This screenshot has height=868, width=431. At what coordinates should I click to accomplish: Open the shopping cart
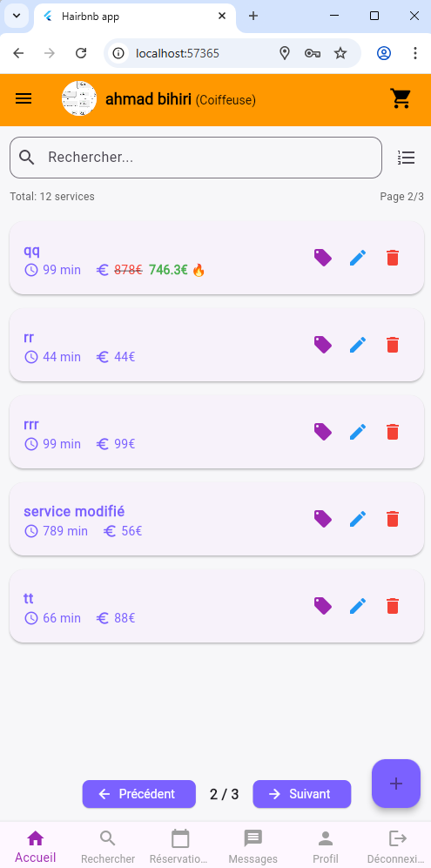[x=401, y=98]
